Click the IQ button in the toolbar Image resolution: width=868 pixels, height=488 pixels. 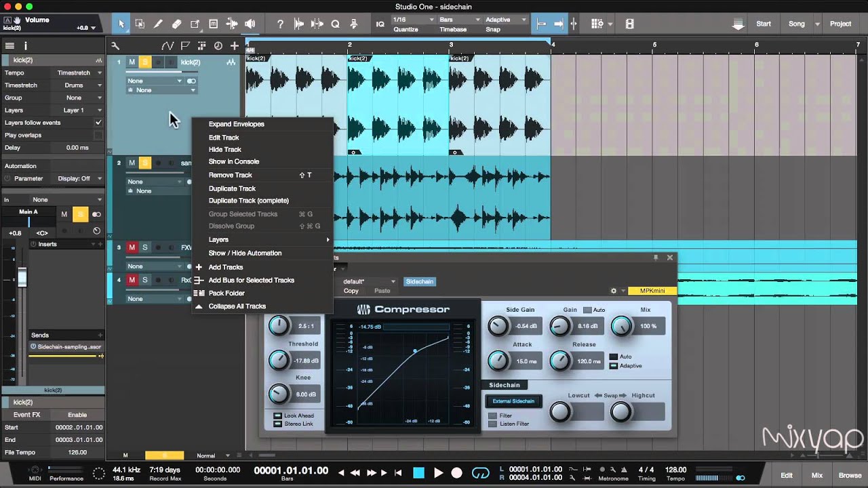tap(380, 24)
